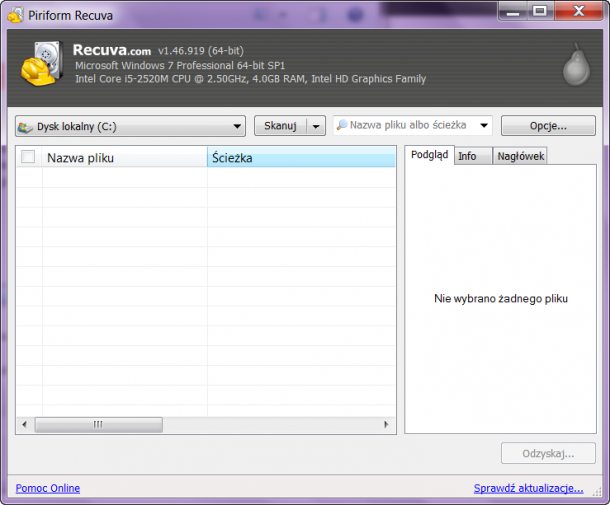Click the Sprawdź aktualizacje... link
This screenshot has width=610, height=505.
coord(528,488)
